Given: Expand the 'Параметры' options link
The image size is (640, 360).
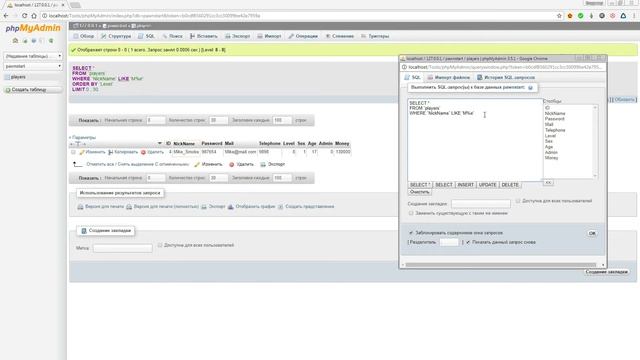Looking at the screenshot, I should [x=83, y=138].
